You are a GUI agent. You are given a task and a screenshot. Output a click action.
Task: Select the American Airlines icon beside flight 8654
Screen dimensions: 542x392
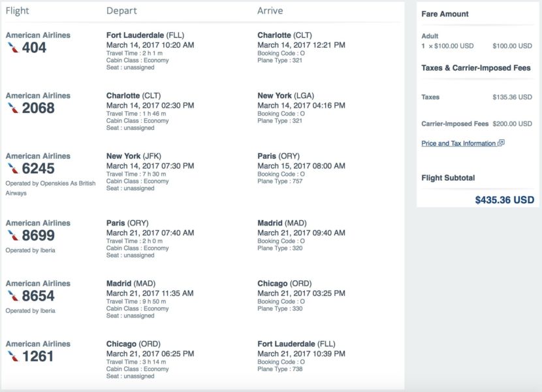(x=13, y=296)
